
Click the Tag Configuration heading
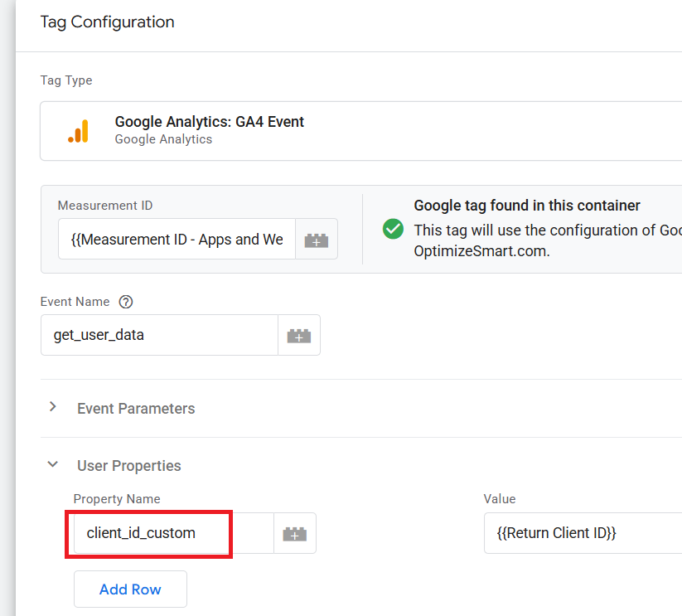coord(107,22)
